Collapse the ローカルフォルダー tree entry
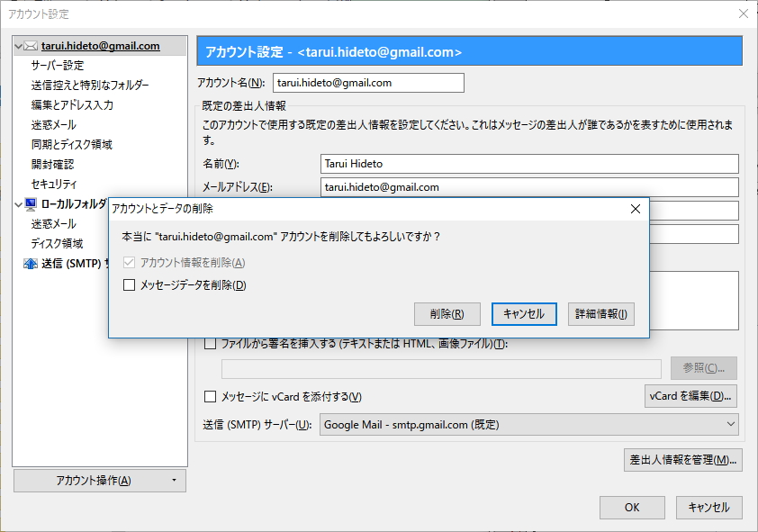The height and width of the screenshot is (532, 758). coord(17,203)
